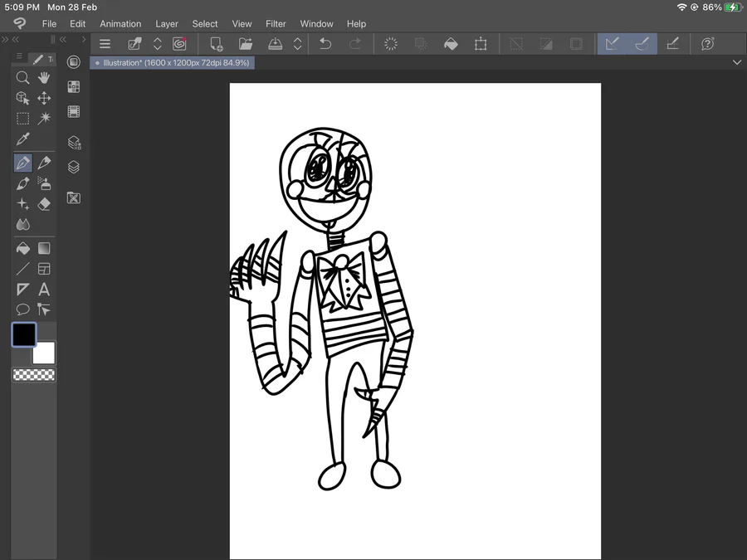
Task: Select the rectangular Selection marquee tool
Action: (x=22, y=118)
